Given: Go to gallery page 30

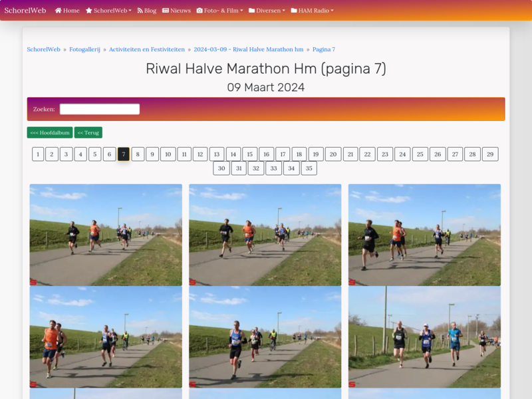Looking at the screenshot, I should [221, 168].
